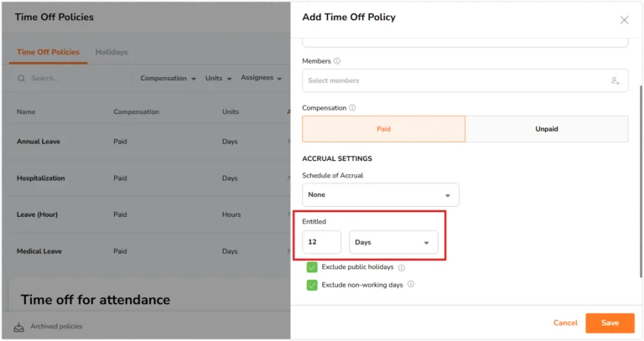Image resolution: width=644 pixels, height=341 pixels.
Task: Click the search magnifier icon
Action: (21, 79)
